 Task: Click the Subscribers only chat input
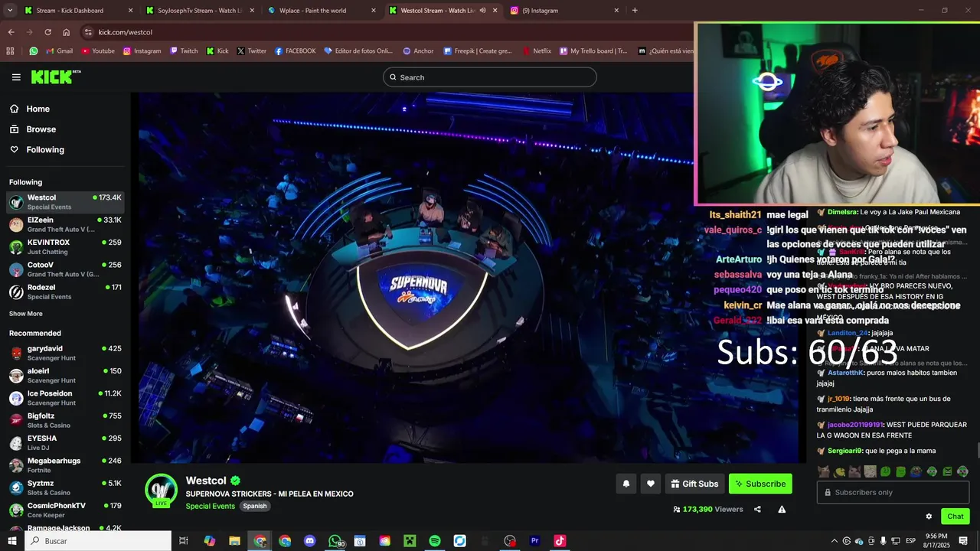(893, 492)
